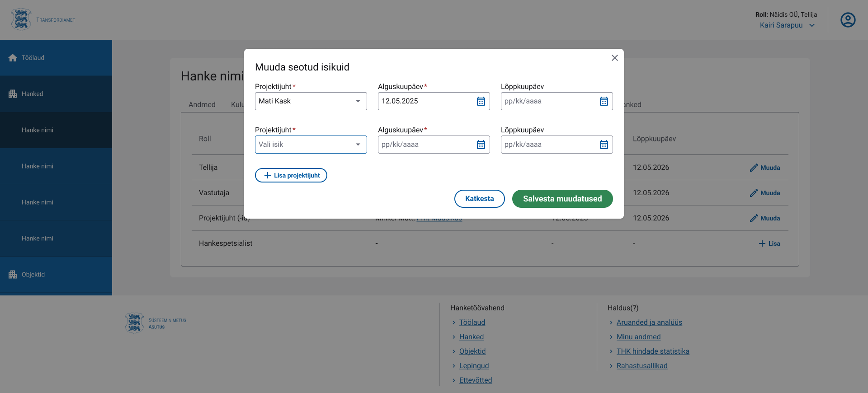The height and width of the screenshot is (393, 868).
Task: Open Objektid in the sidebar menu
Action: 33,275
